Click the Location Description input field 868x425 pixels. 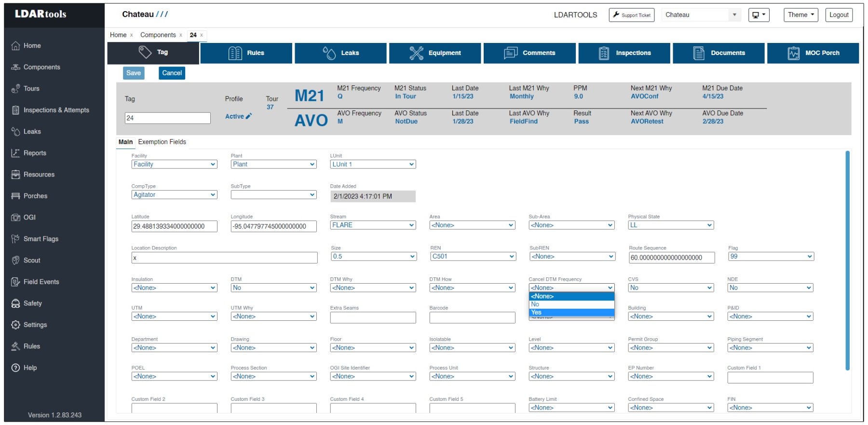coord(224,258)
